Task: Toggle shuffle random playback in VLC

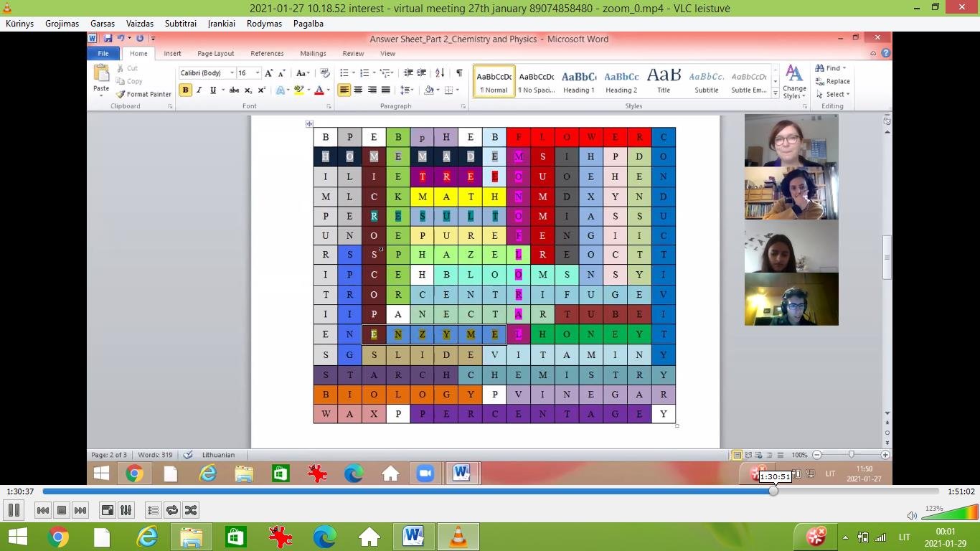Action: pos(191,510)
